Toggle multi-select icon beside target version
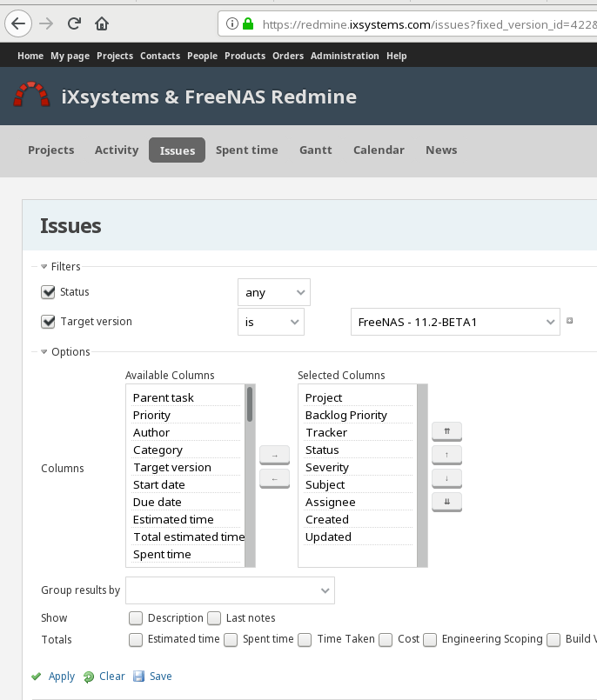Image resolution: width=597 pixels, height=700 pixels. click(570, 321)
